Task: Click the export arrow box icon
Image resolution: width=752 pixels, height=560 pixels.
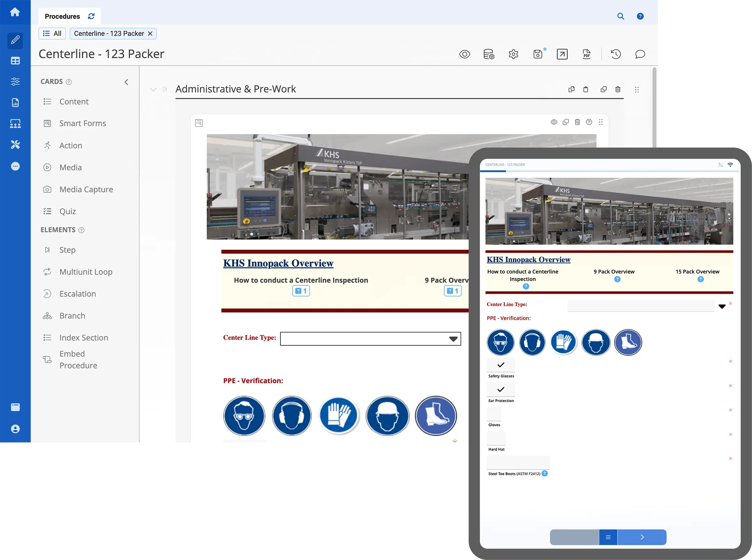Action: point(562,54)
